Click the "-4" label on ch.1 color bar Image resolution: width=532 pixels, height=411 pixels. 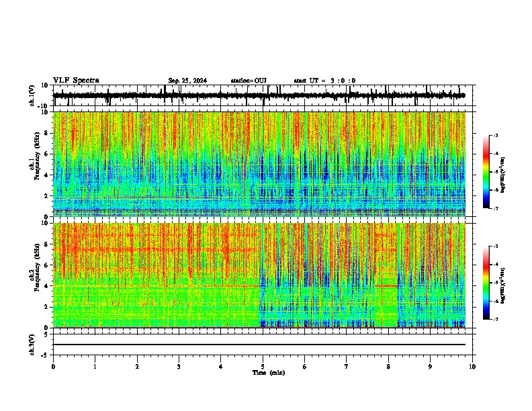tap(496, 154)
